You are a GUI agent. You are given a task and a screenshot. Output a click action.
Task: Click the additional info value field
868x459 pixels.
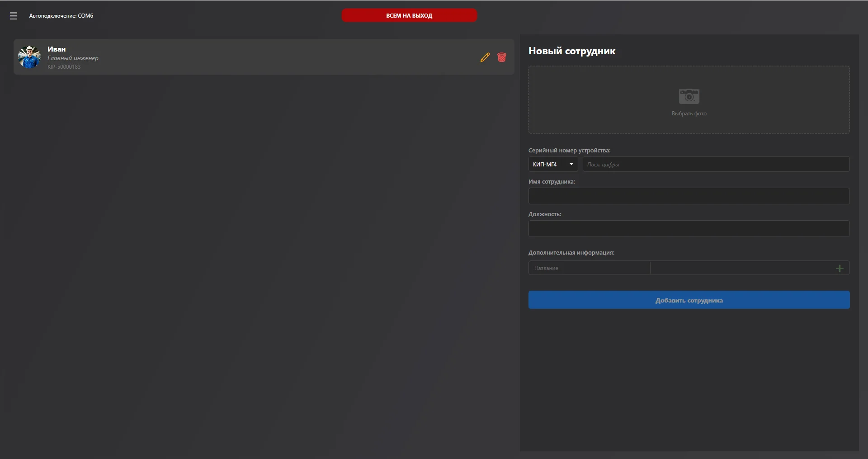(741, 268)
